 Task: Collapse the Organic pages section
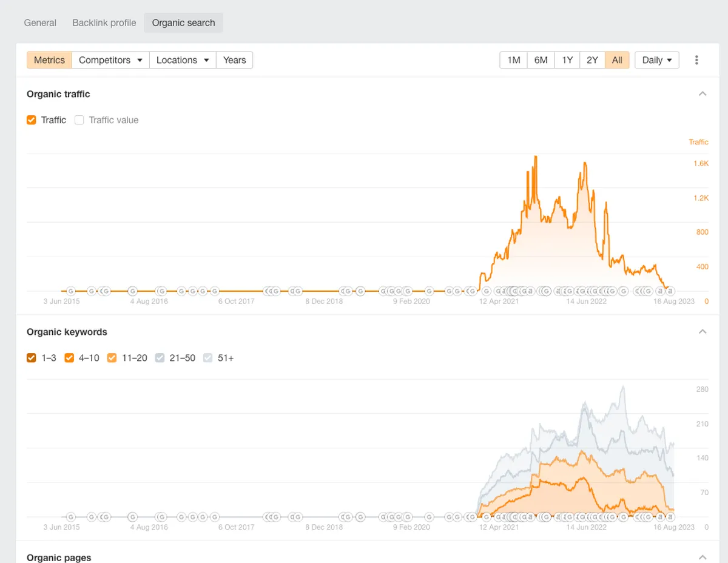tap(703, 558)
